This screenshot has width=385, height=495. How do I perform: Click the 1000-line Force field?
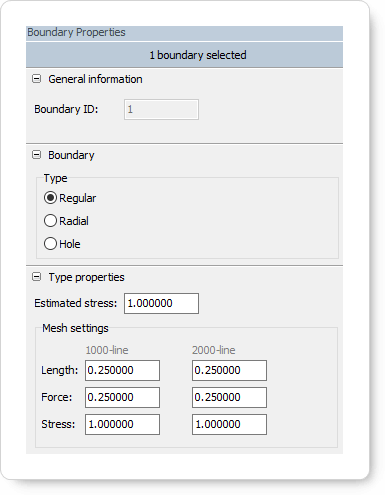[x=122, y=397]
